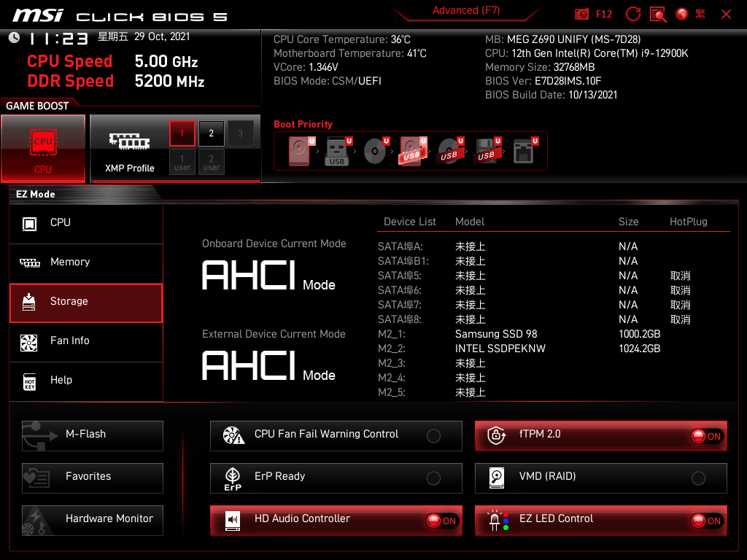The height and width of the screenshot is (560, 747).
Task: Select XMP profile 1
Action: (182, 133)
